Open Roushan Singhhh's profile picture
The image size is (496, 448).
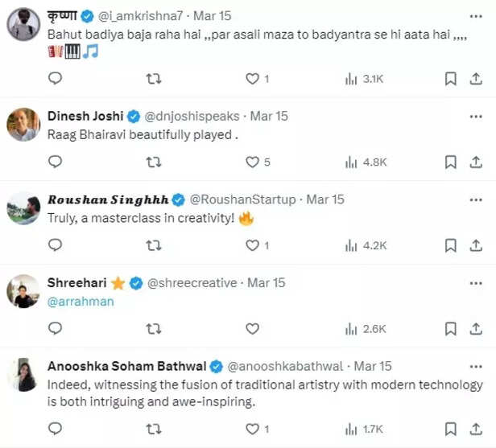[23, 208]
